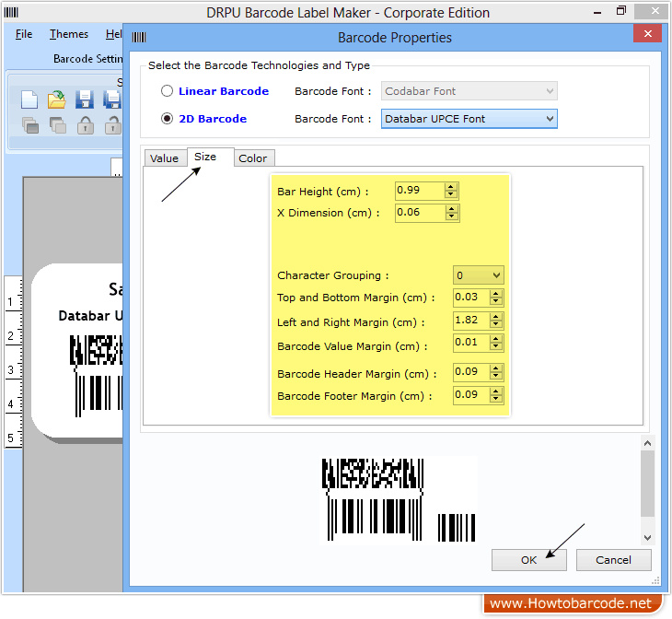Click the barcode preview image in the dialog
Image resolution: width=672 pixels, height=619 pixels.
point(399,500)
